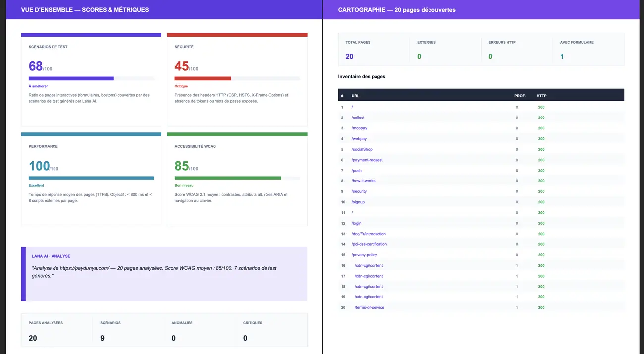Click the Externes value 0
Screen dimensions: 644x354
point(419,57)
